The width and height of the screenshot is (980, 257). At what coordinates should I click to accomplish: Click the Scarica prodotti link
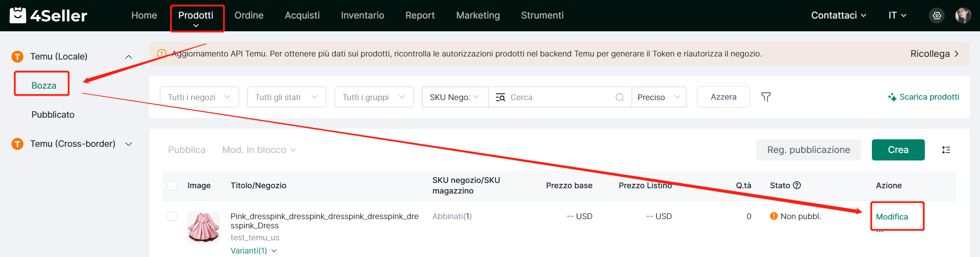[x=929, y=97]
